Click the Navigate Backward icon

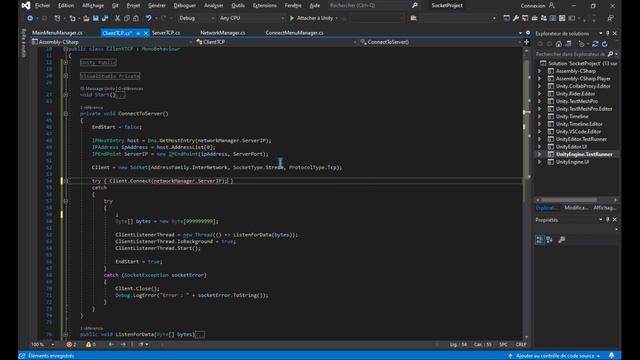30,18
